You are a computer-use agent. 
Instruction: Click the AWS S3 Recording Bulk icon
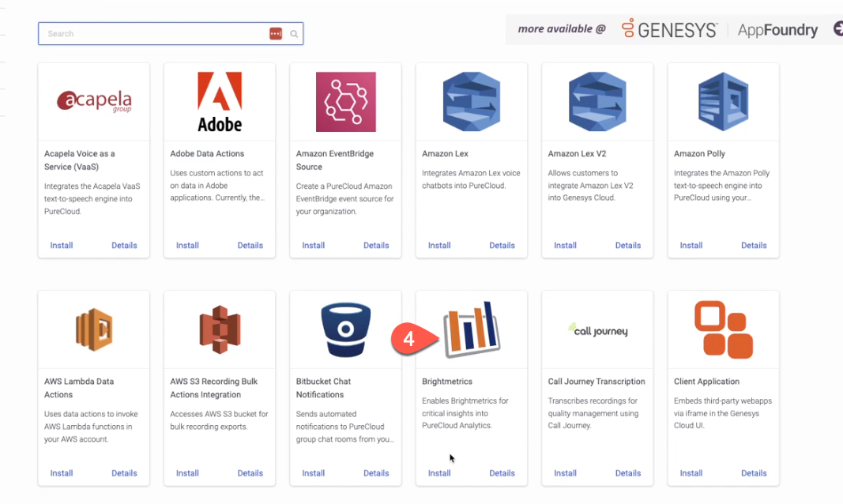[x=220, y=329]
